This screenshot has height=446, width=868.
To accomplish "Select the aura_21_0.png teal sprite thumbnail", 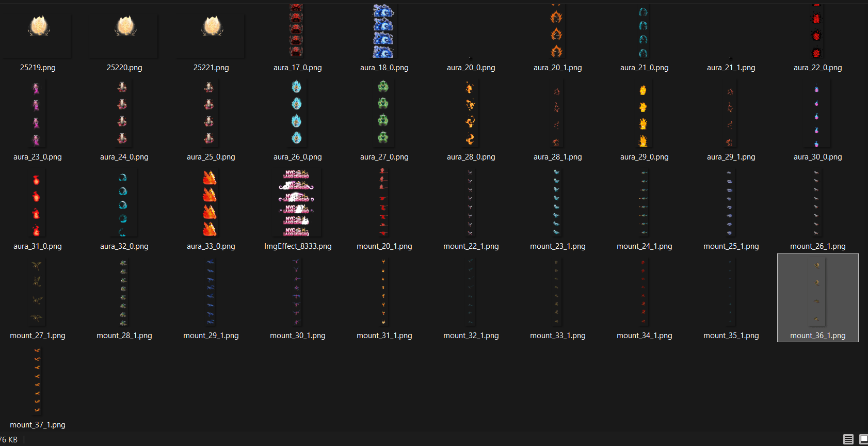I will click(643, 31).
